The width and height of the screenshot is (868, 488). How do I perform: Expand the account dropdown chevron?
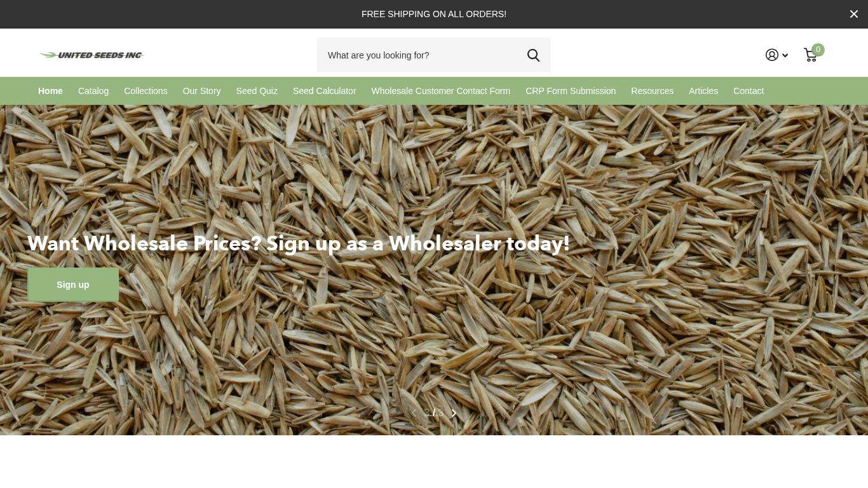785,55
